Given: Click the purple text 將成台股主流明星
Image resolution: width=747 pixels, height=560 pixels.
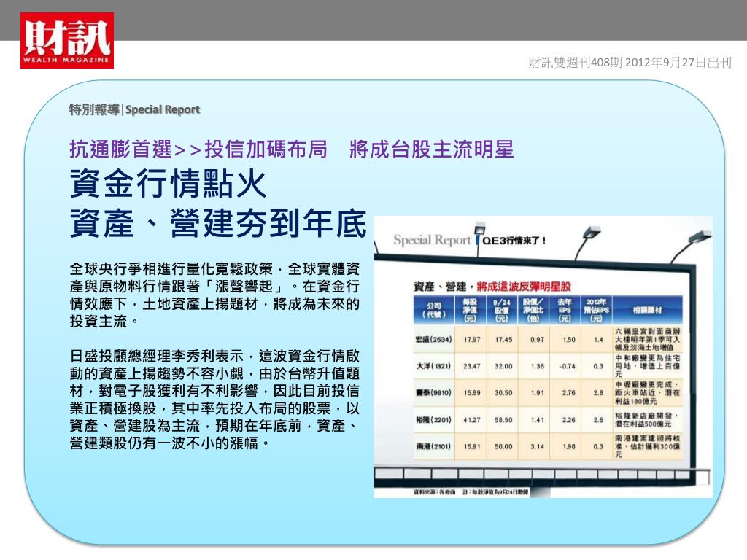Looking at the screenshot, I should pyautogui.click(x=432, y=149).
